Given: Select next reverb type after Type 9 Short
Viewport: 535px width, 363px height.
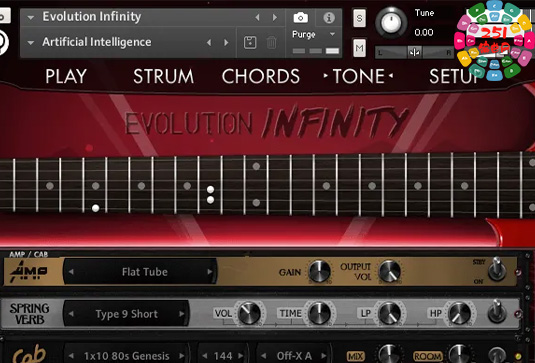Looking at the screenshot, I should 182,314.
